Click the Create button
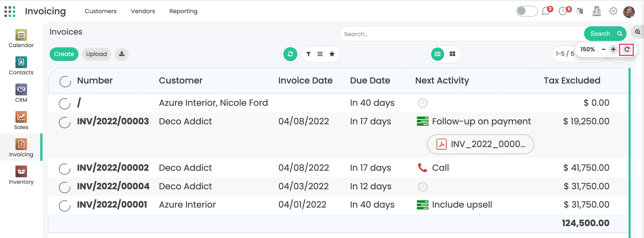 tap(64, 54)
